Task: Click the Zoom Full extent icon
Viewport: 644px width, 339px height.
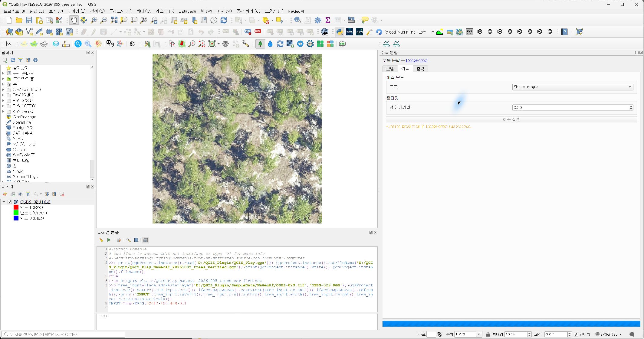Action: pyautogui.click(x=114, y=20)
